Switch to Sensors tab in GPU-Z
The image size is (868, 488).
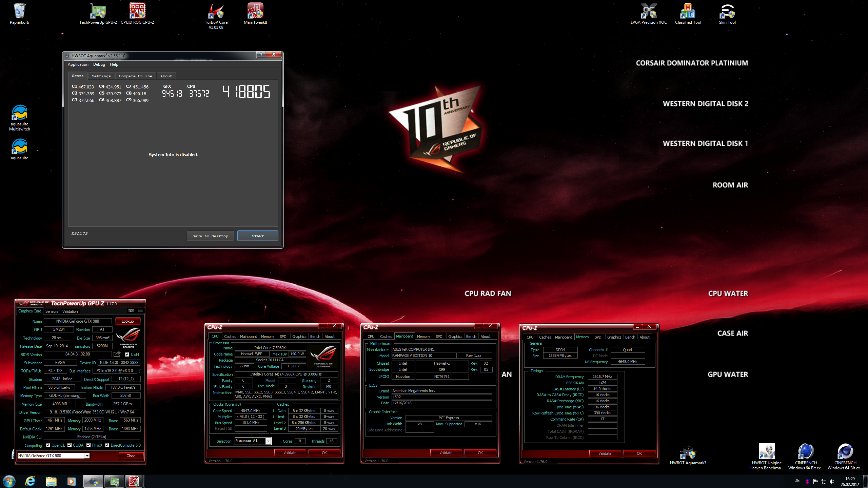[x=52, y=311]
